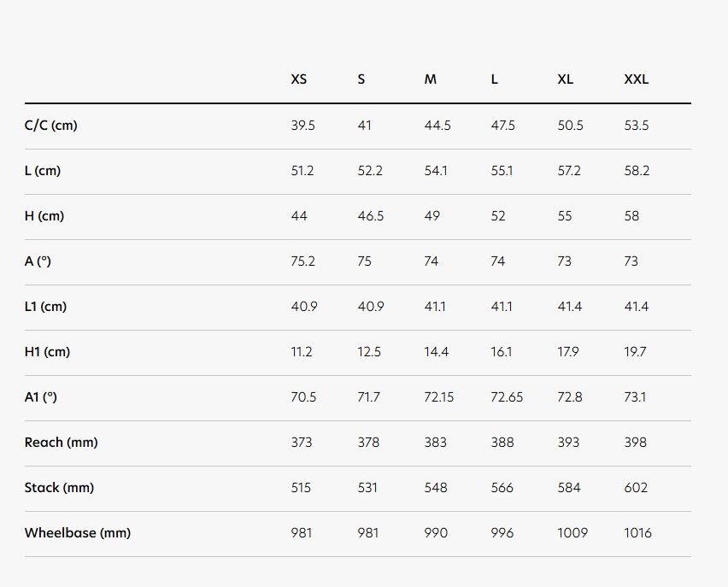Click the stack value 548

click(436, 488)
